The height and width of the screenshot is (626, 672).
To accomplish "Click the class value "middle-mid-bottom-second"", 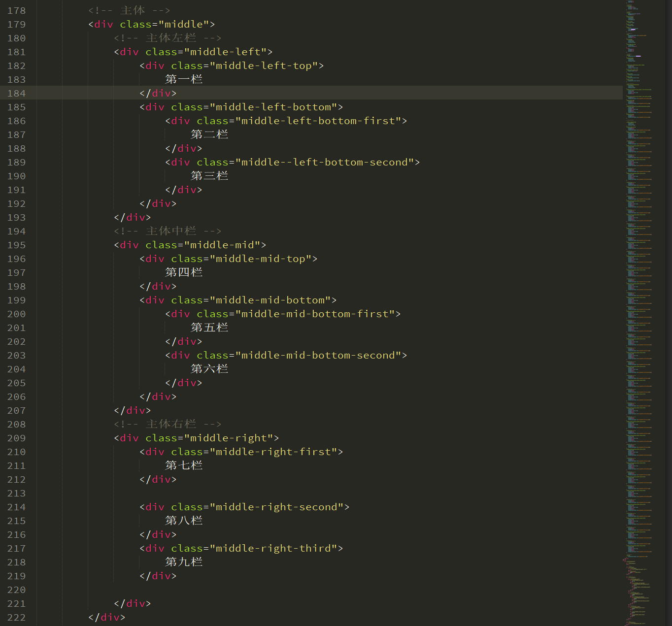I will click(318, 355).
